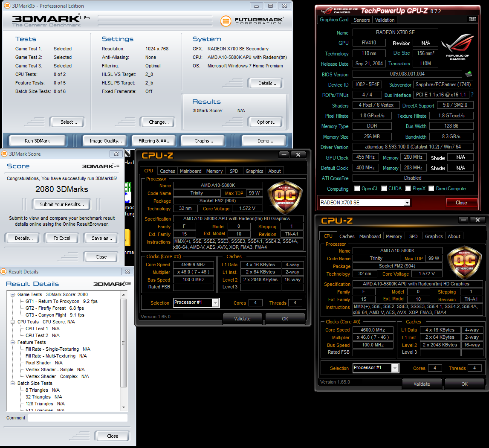Screen dimensions: 489x448
Task: Toggle the PhysX checkbox in GPU-Z
Action: click(x=408, y=189)
